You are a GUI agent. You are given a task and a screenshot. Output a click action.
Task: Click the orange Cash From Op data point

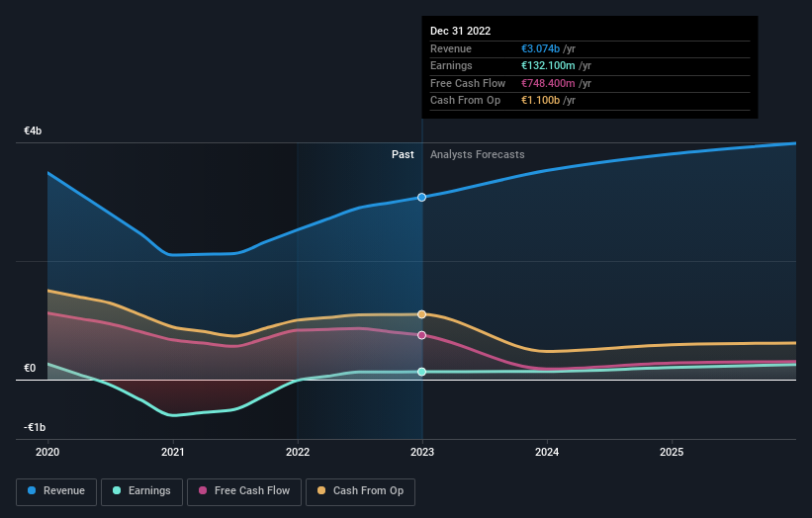tap(422, 314)
